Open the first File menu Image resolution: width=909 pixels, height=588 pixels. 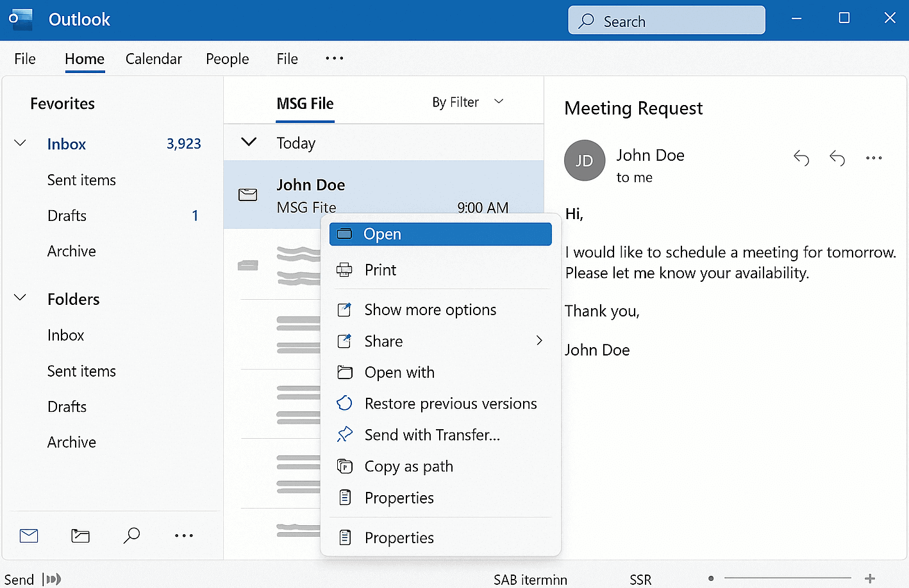25,59
